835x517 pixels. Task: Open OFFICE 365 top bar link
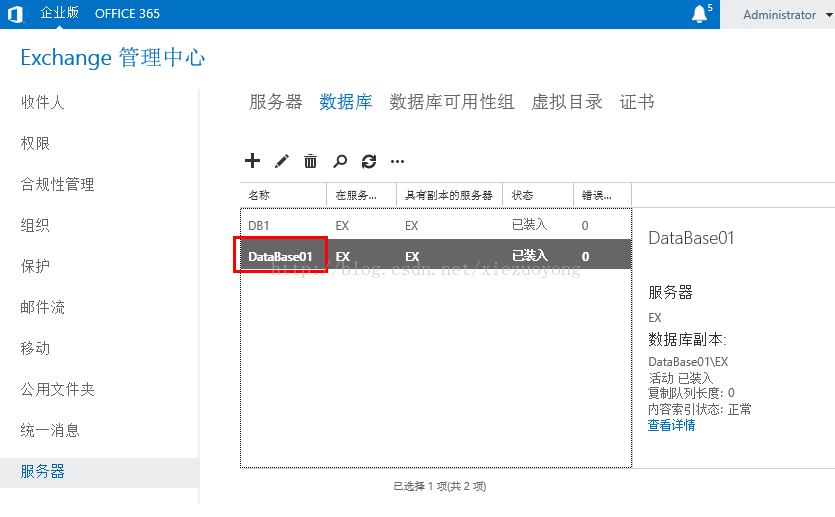coord(127,14)
